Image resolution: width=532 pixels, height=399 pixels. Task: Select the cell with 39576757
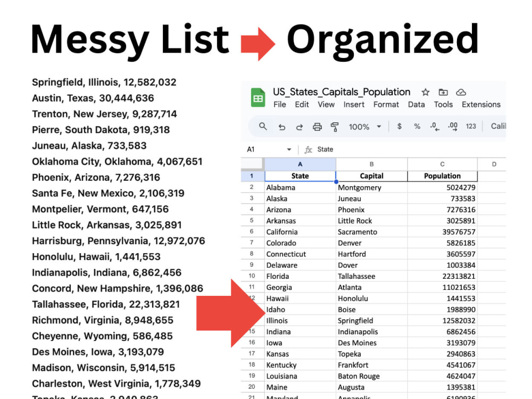[x=443, y=232]
